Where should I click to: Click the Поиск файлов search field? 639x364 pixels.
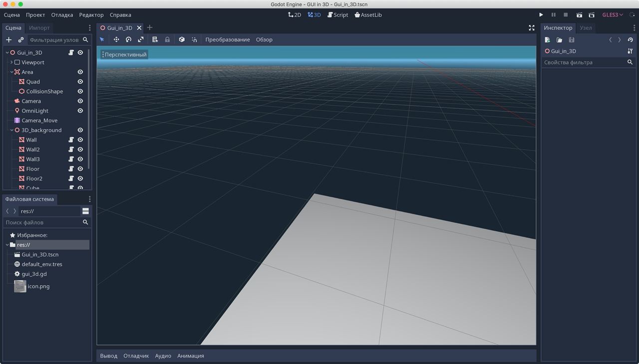click(47, 222)
